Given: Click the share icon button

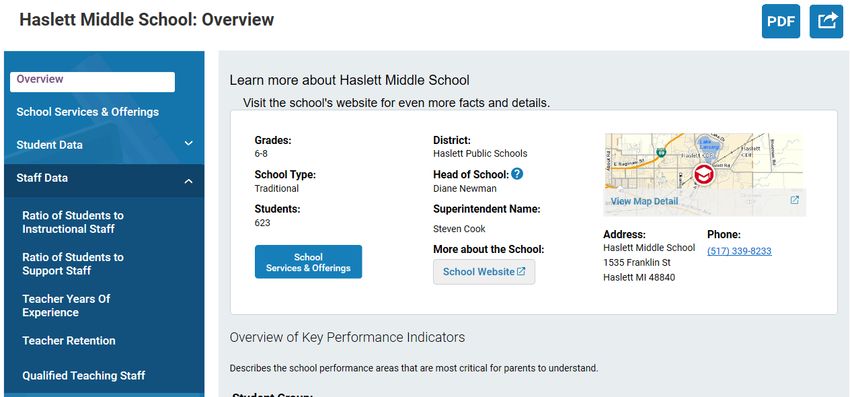Looking at the screenshot, I should pos(826,21).
